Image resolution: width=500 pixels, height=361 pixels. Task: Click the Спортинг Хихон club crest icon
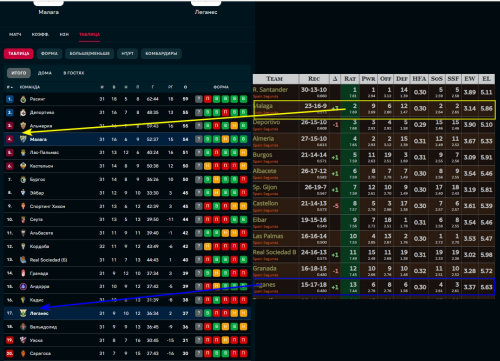[23, 206]
